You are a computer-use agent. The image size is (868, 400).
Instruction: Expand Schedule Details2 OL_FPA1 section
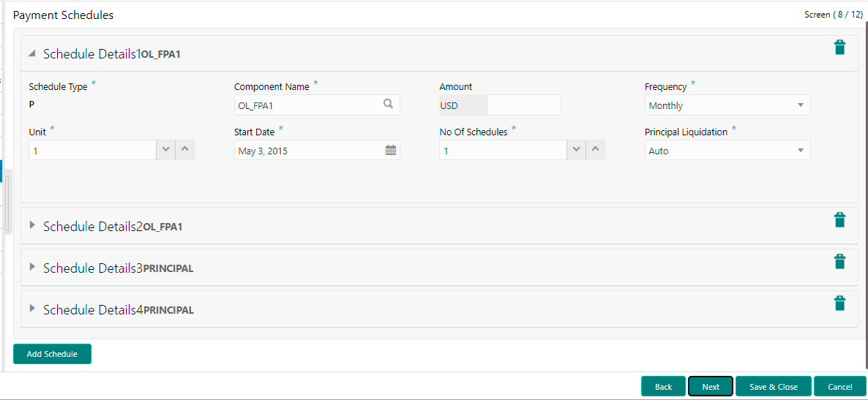pyautogui.click(x=32, y=225)
